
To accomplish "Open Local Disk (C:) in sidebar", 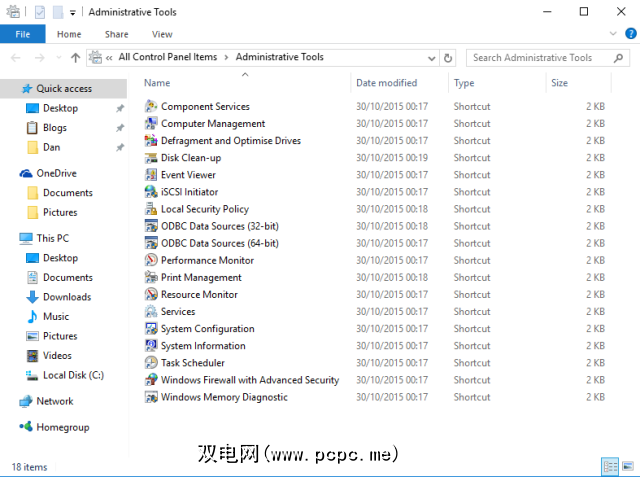I will coord(73,375).
